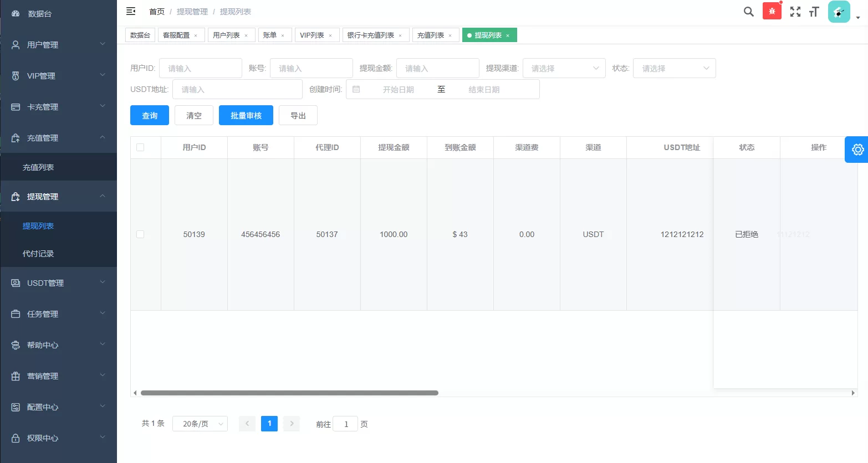Image resolution: width=868 pixels, height=463 pixels.
Task: Click the 开始日期 start date input field
Action: coord(398,89)
